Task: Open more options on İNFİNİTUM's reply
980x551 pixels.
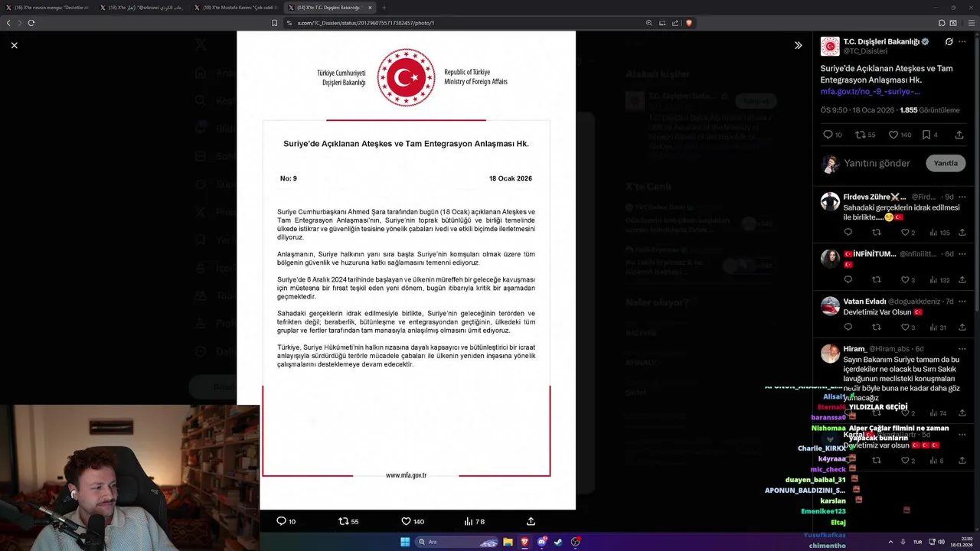Action: tap(962, 253)
